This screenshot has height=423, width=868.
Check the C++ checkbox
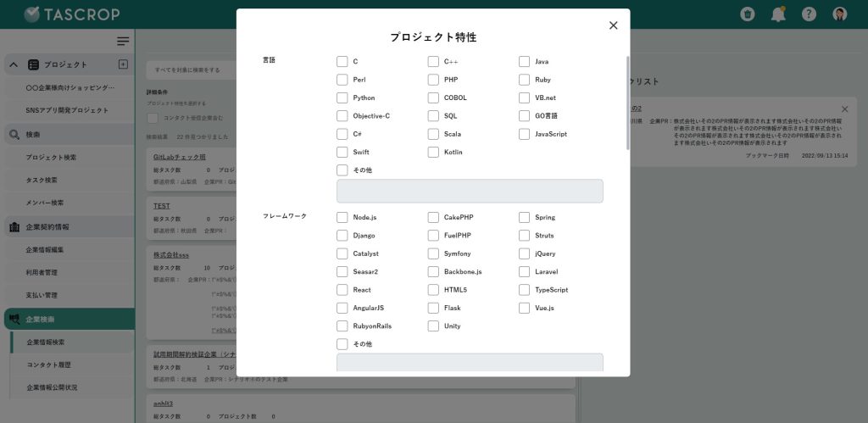coord(433,61)
